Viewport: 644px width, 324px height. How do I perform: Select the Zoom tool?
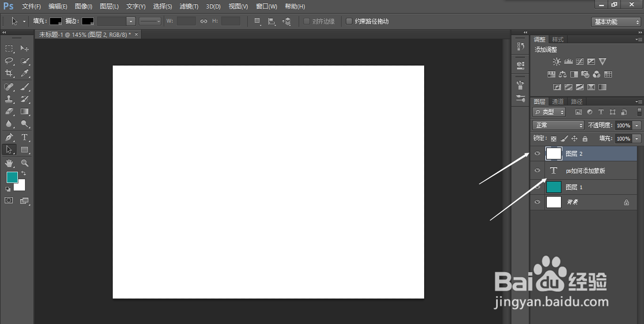point(25,163)
